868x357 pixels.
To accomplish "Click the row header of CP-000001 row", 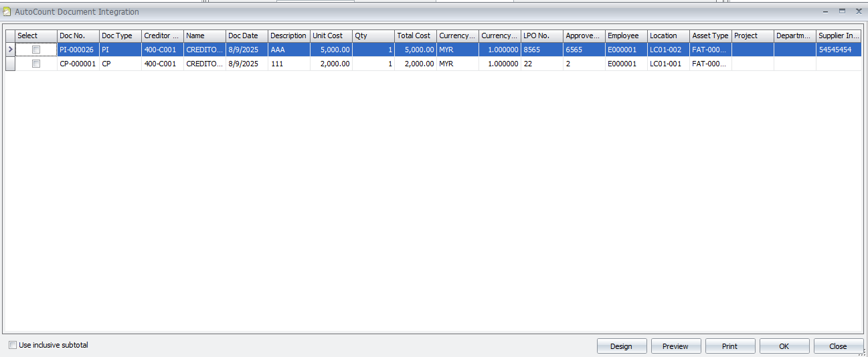I will point(10,64).
